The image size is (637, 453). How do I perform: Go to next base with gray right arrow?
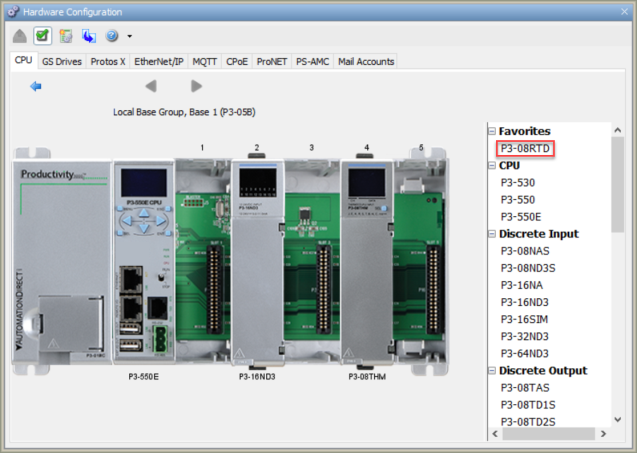196,87
